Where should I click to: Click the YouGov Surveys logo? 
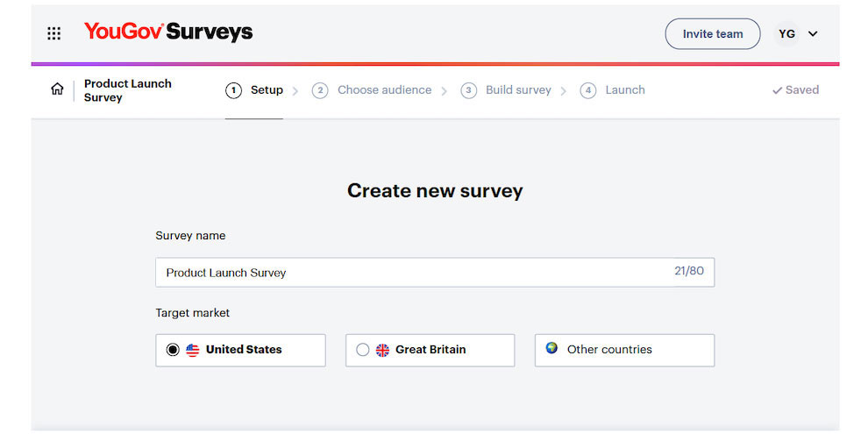[168, 32]
